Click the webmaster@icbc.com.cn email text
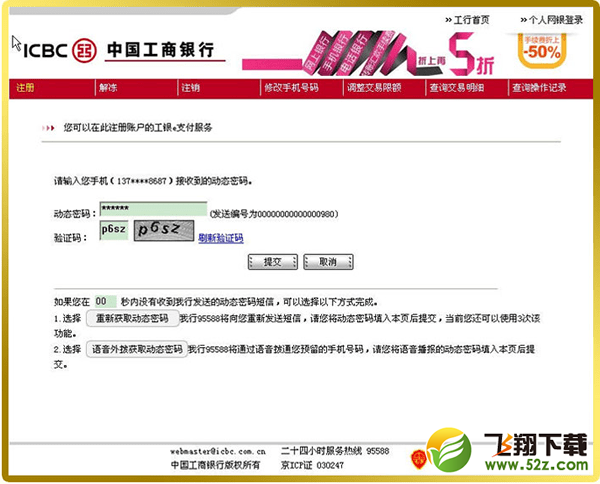The image size is (600, 484). [x=218, y=451]
